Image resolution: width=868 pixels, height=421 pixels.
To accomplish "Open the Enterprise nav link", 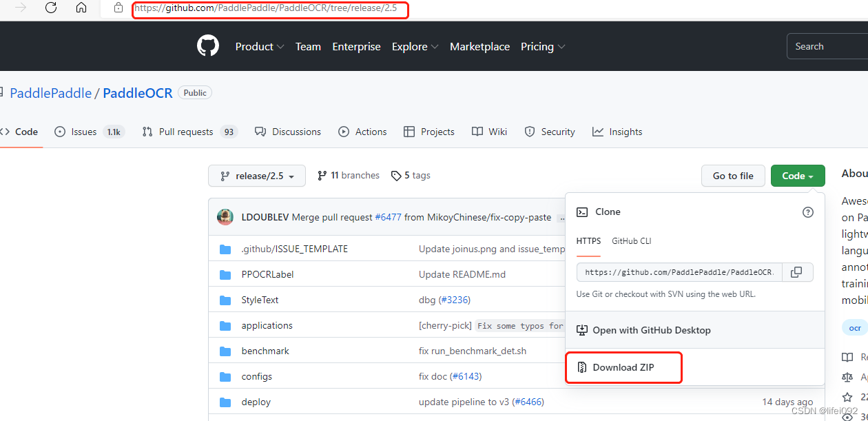I will click(356, 47).
